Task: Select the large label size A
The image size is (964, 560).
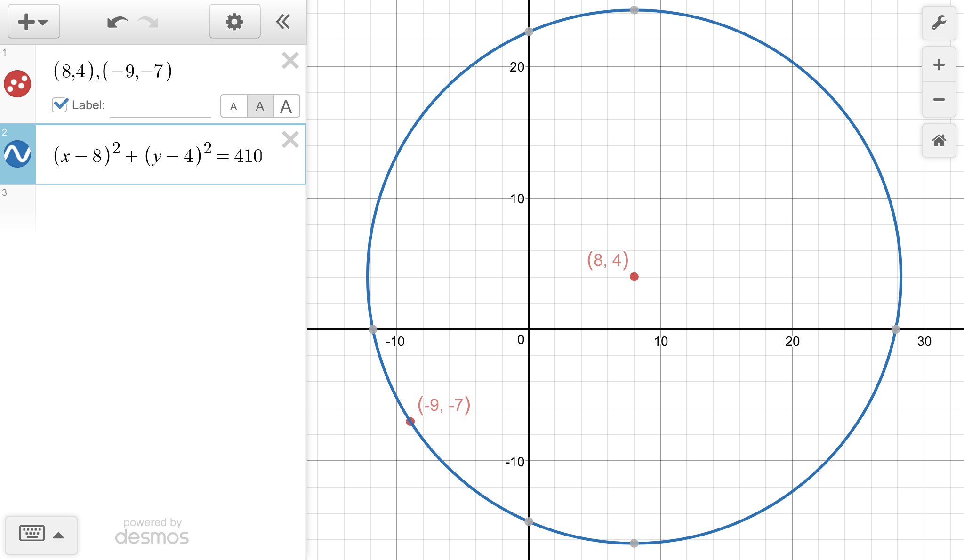Action: point(286,106)
